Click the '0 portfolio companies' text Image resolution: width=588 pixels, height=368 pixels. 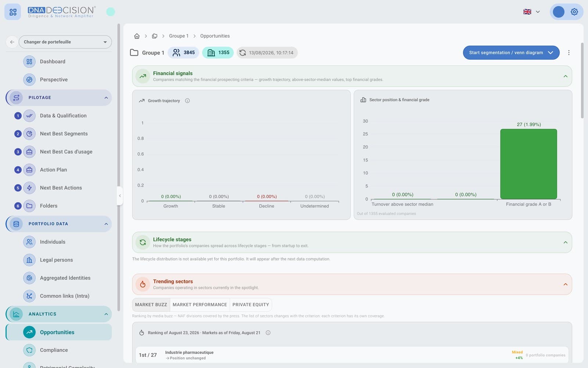click(x=545, y=355)
